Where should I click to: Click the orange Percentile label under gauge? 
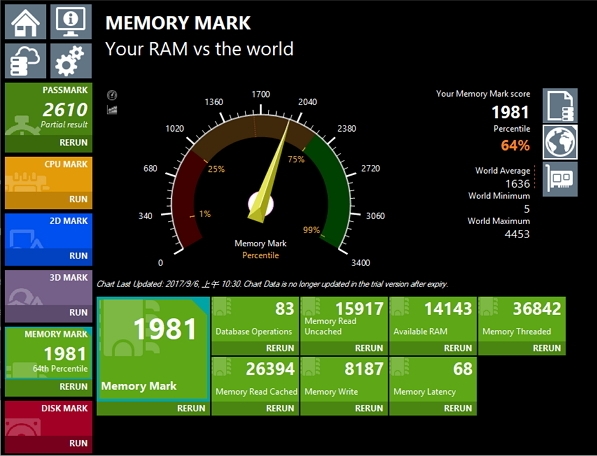coord(260,255)
